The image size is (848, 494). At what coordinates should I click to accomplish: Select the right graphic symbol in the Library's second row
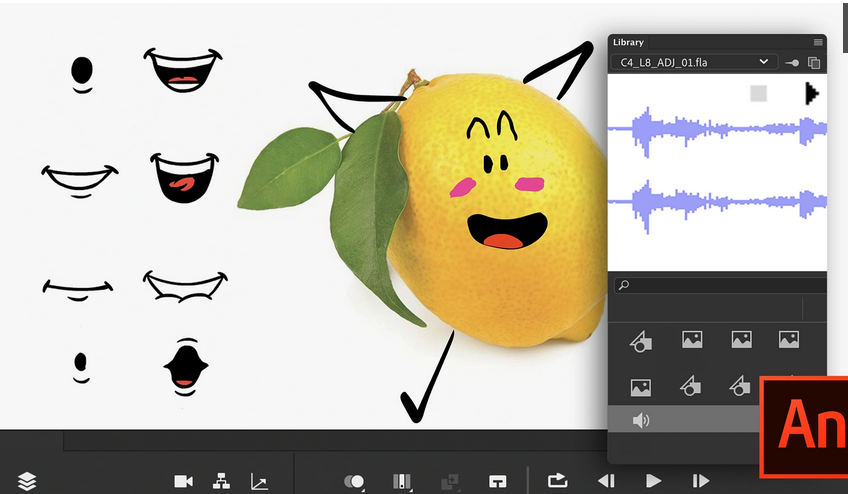pos(739,386)
